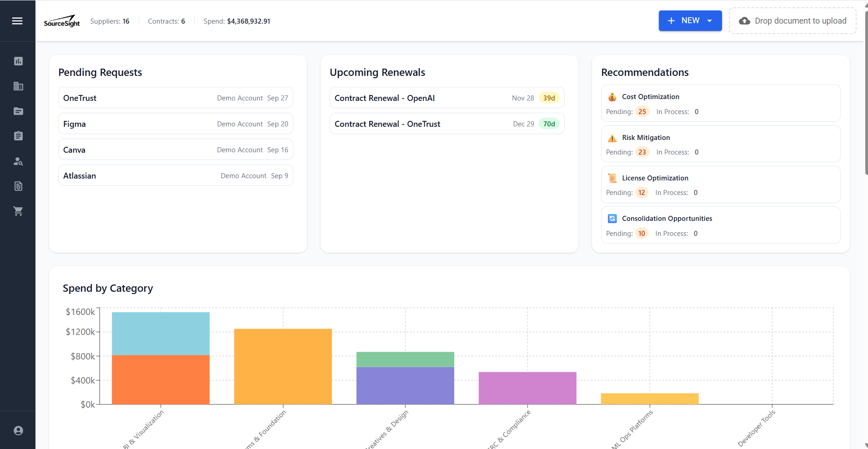
Task: Open Contract Renewal - OpenAI
Action: tap(446, 98)
